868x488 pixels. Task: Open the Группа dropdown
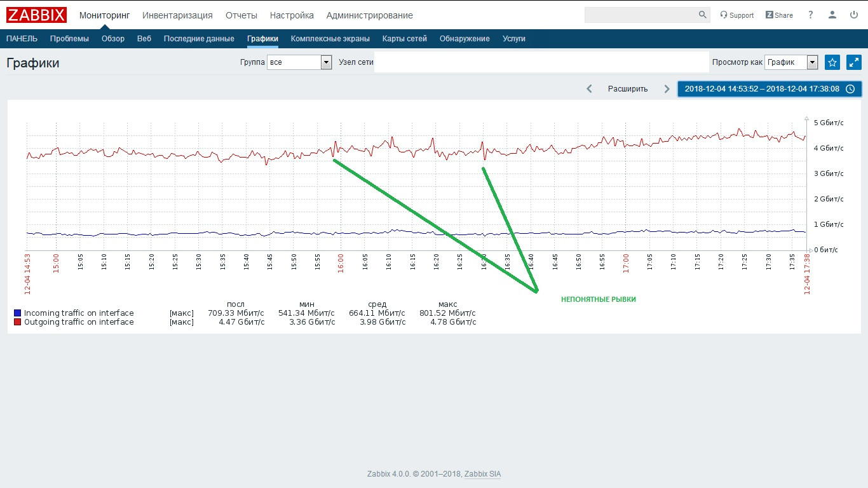click(299, 62)
